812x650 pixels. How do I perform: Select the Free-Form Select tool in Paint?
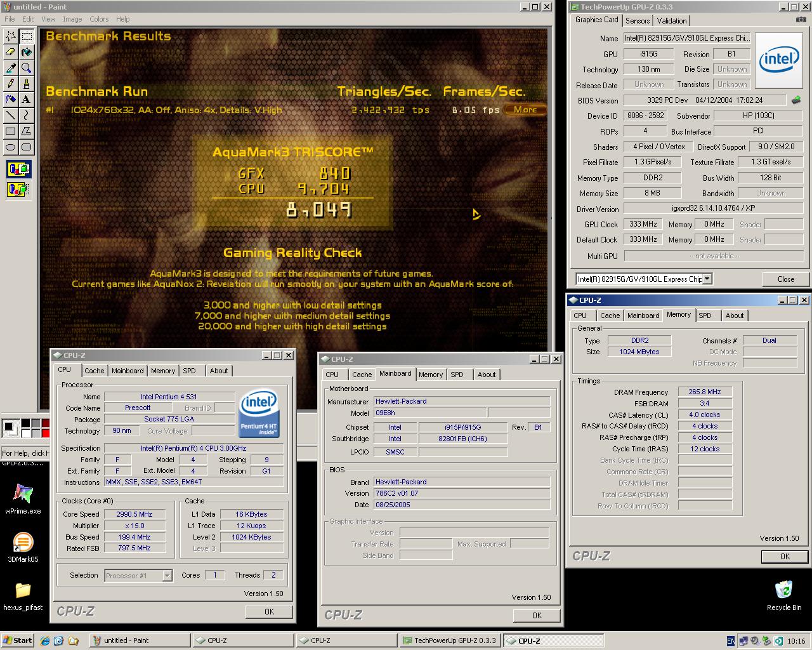[11, 36]
